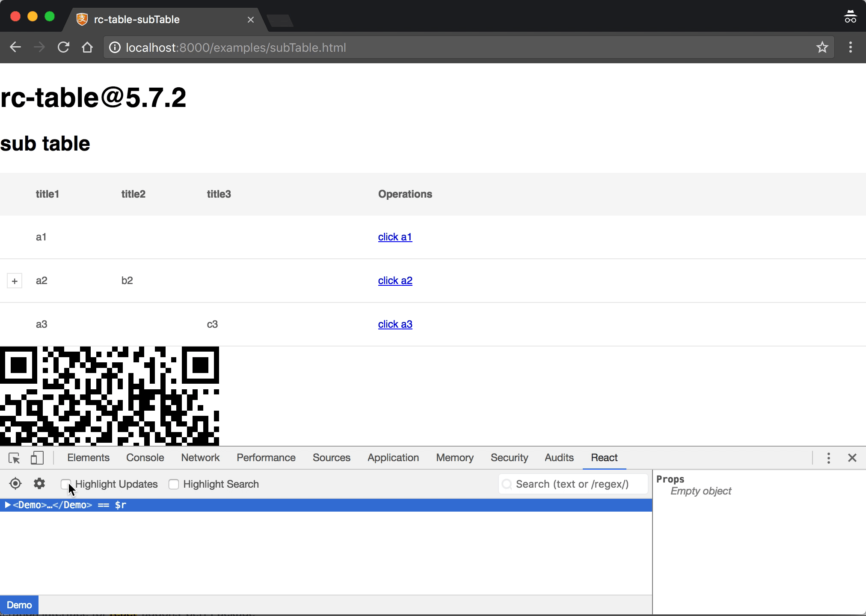
Task: Switch to the Network tab
Action: point(200,458)
